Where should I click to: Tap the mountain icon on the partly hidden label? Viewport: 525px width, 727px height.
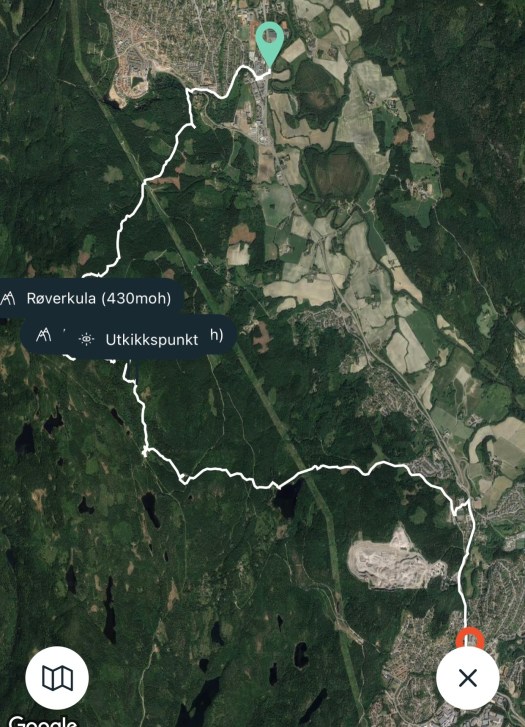pyautogui.click(x=44, y=335)
